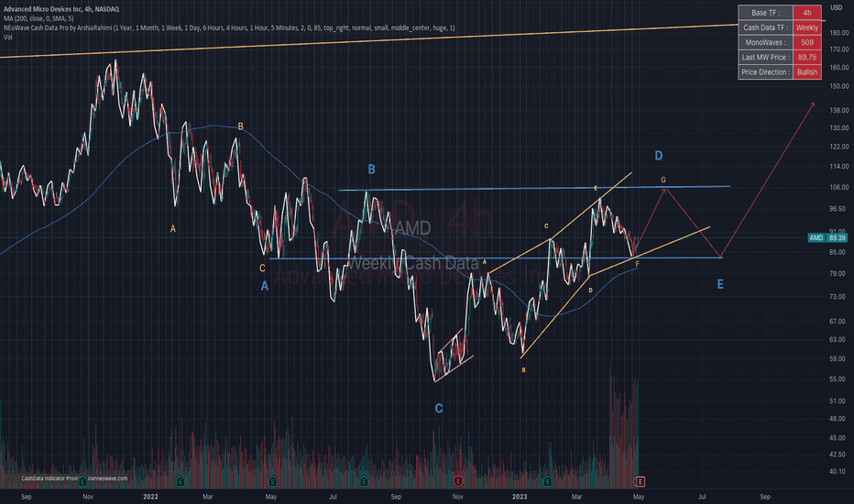Viewport: 854px width, 504px height.
Task: Click the 180.00 price axis label
Action: [x=839, y=33]
